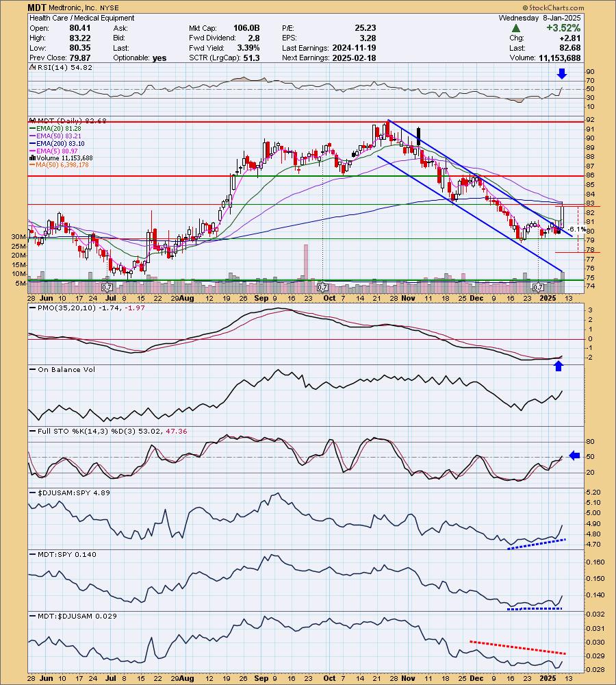The image size is (616, 685).
Task: Click the Nov label on the price chart axis
Action: point(408,298)
